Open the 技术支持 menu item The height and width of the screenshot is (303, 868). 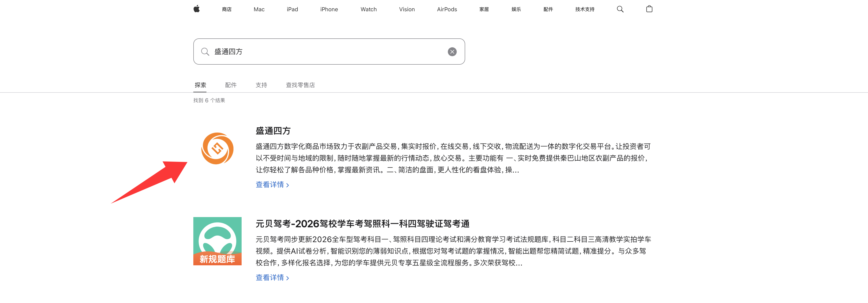(x=585, y=9)
